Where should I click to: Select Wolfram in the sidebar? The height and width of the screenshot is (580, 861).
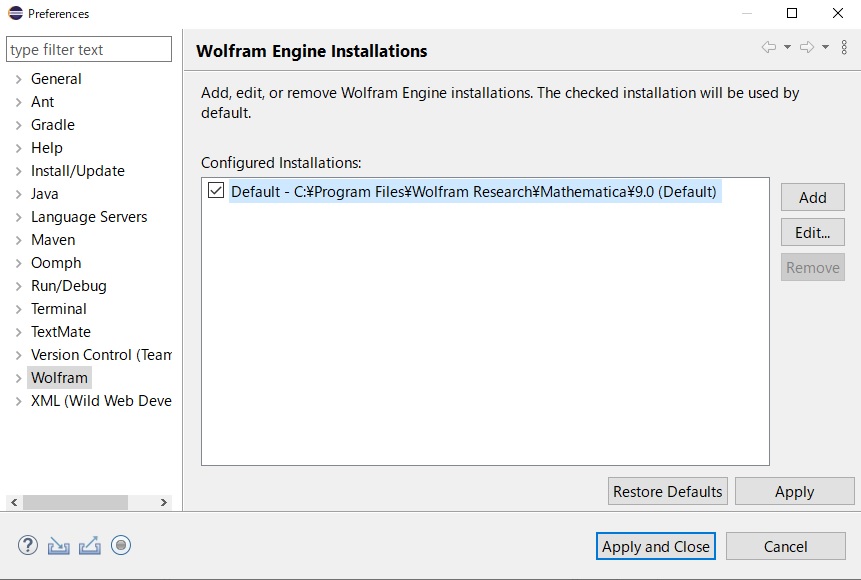[x=59, y=377]
